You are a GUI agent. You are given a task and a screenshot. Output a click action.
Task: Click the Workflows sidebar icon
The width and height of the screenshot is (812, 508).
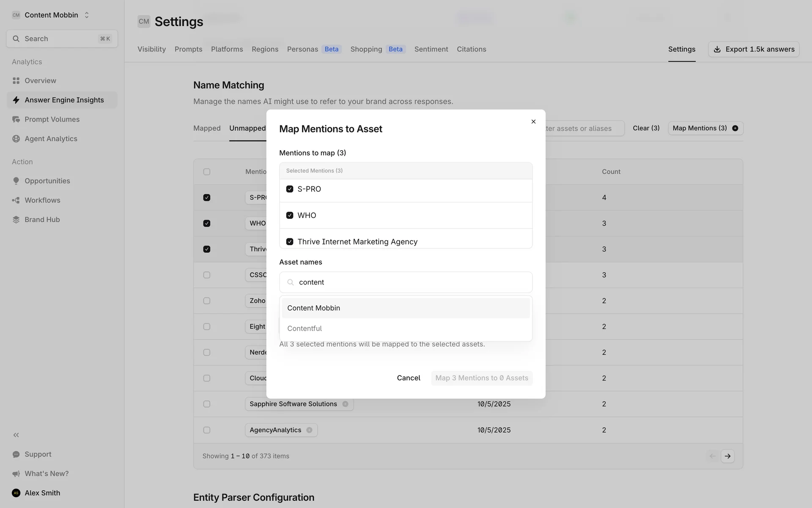point(16,200)
